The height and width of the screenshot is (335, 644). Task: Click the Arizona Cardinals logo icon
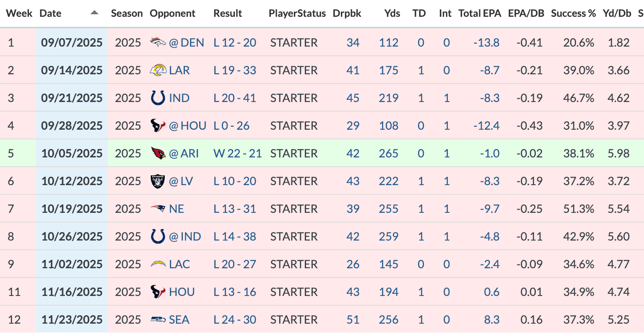point(158,153)
